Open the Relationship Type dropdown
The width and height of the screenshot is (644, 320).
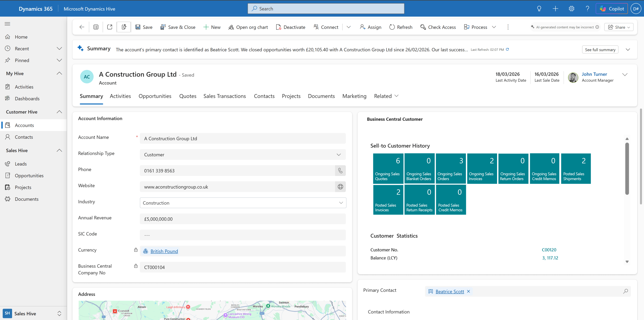339,154
